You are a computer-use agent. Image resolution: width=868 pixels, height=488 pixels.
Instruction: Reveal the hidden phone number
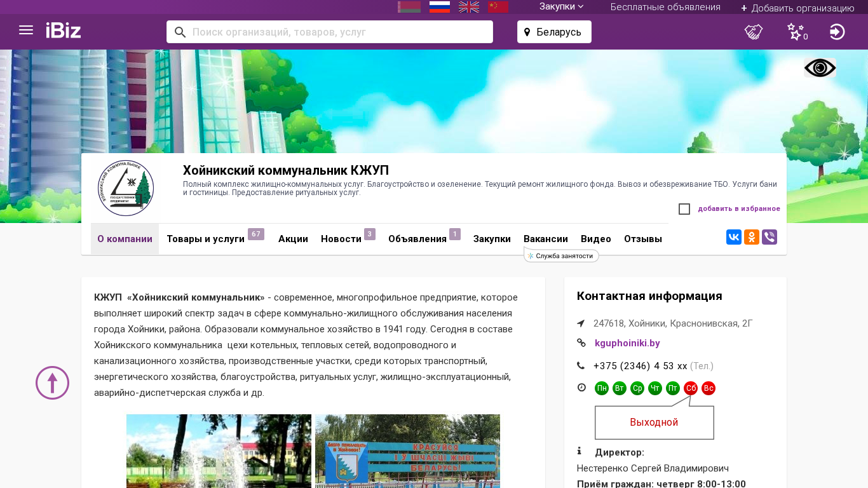pos(640,366)
